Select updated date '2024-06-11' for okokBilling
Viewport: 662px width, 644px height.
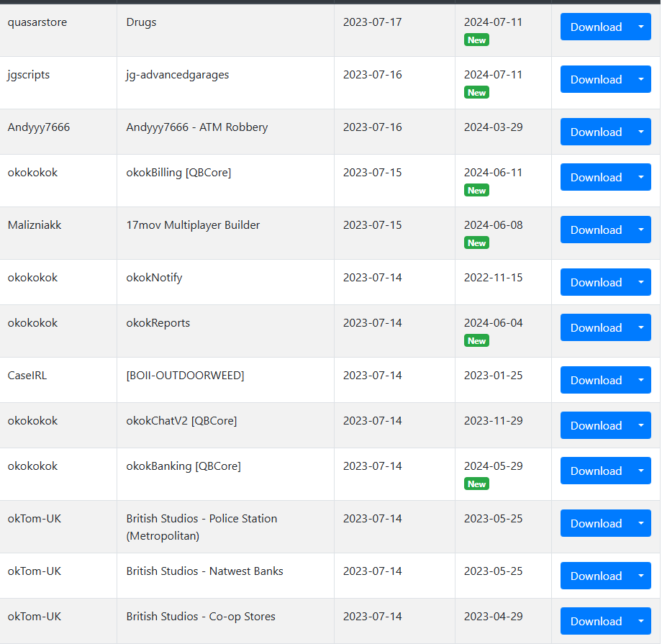(493, 173)
